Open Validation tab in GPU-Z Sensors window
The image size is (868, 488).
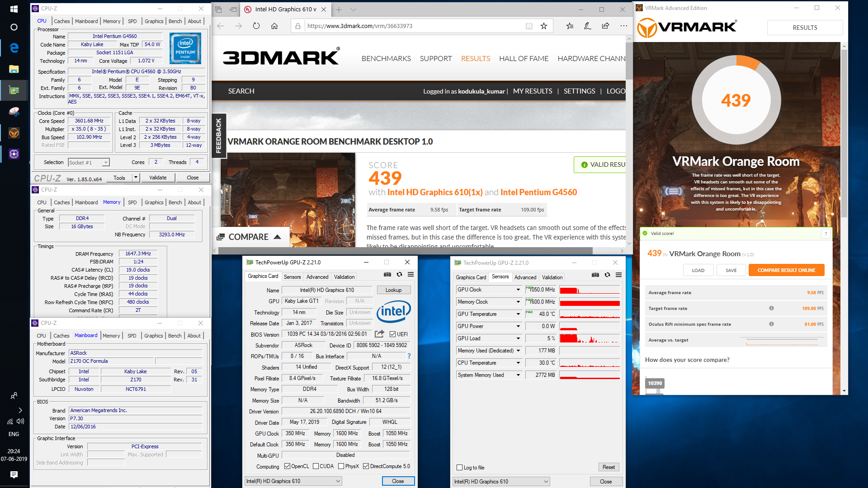tap(552, 277)
